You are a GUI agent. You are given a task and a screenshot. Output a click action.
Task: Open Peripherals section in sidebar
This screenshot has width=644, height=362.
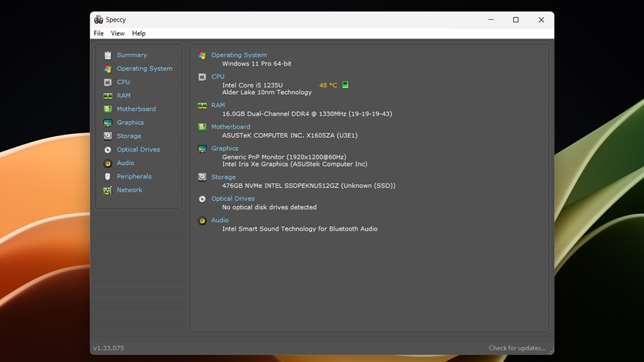click(x=135, y=176)
